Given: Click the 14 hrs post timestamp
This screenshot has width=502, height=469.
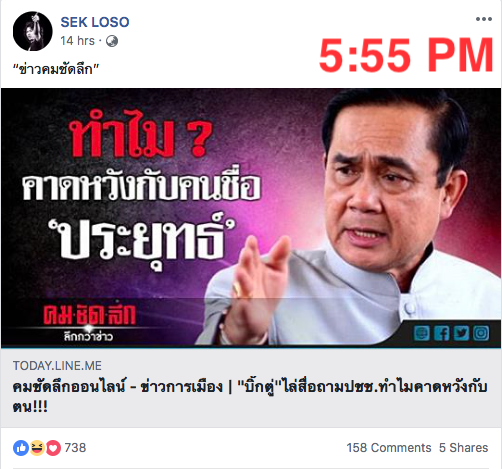Looking at the screenshot, I should [77, 41].
